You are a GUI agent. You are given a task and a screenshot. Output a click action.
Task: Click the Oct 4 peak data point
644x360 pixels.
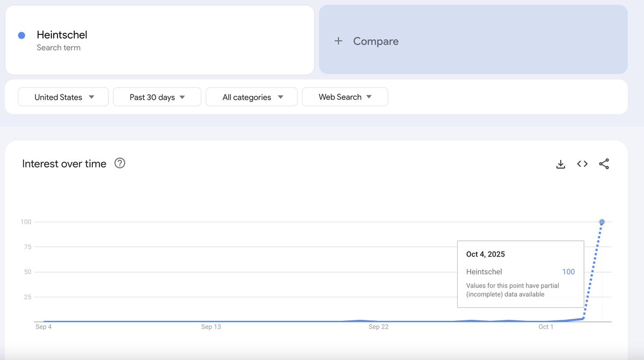(x=602, y=222)
